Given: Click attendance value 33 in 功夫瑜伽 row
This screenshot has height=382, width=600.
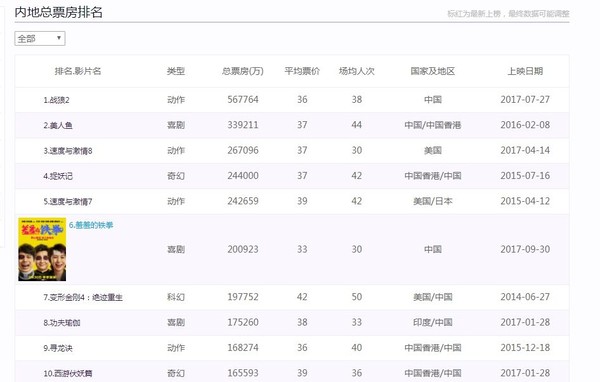Looking at the screenshot, I should click(357, 322).
